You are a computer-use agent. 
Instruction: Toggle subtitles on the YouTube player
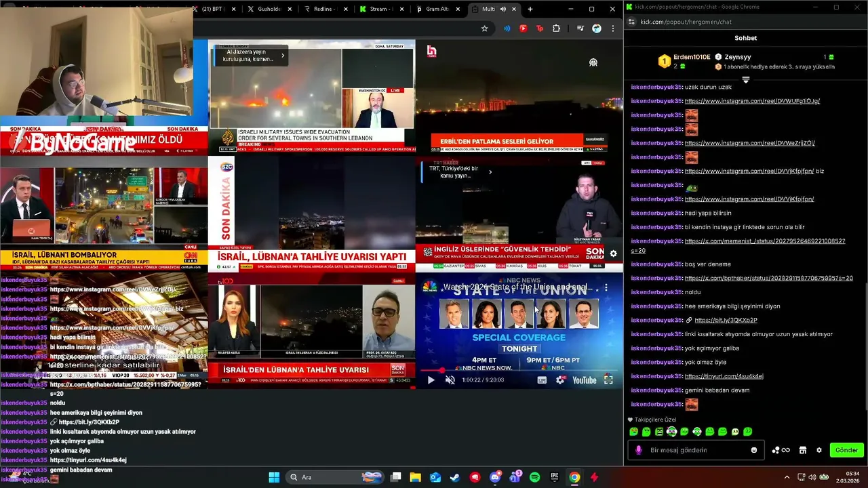coord(542,380)
